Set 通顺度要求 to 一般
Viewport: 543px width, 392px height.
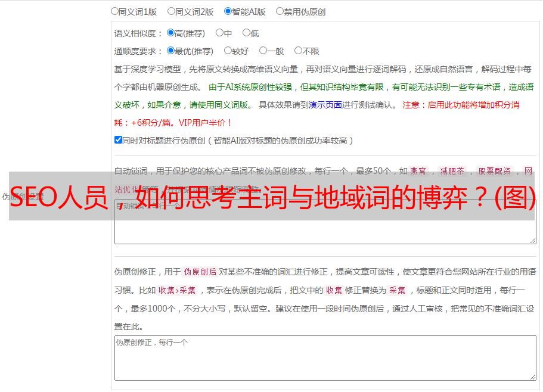tap(263, 51)
